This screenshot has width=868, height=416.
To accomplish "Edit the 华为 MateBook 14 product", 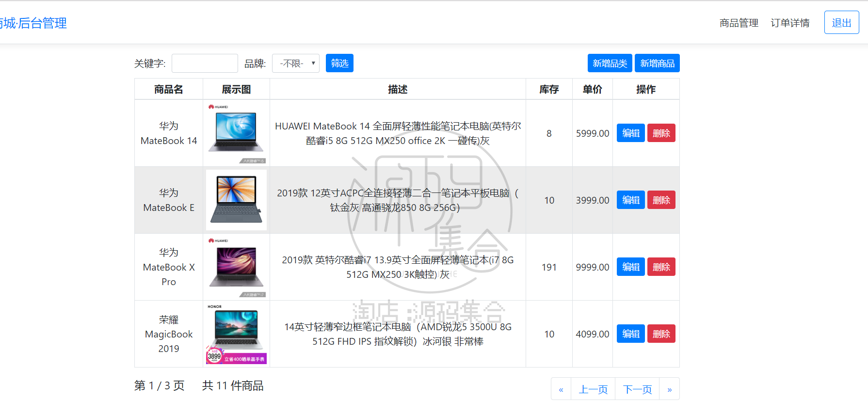I will [x=630, y=133].
